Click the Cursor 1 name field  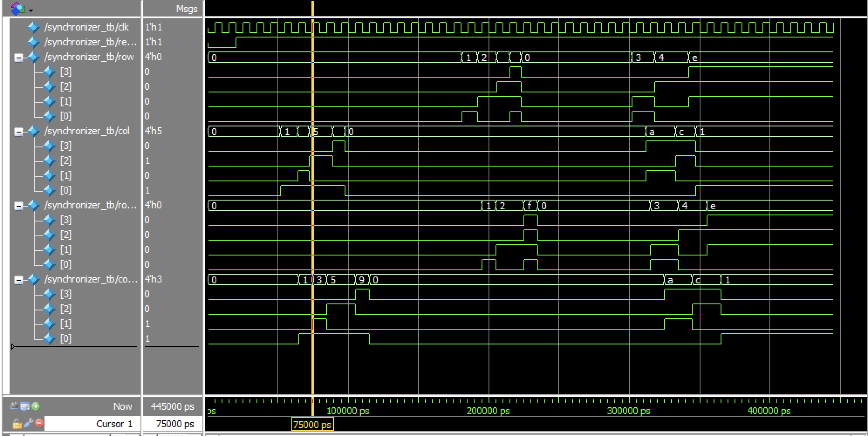(x=92, y=424)
